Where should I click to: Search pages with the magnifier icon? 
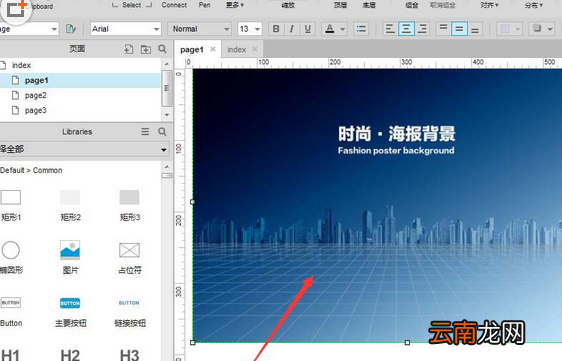(x=162, y=49)
